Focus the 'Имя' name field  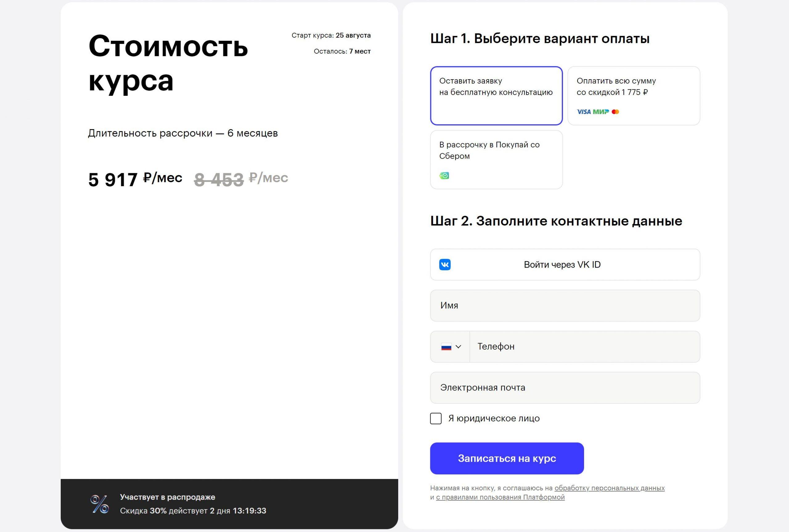(x=565, y=305)
